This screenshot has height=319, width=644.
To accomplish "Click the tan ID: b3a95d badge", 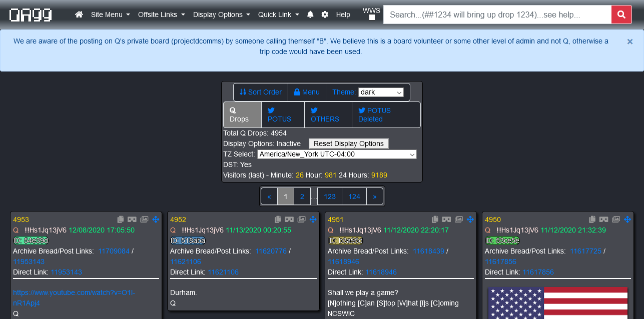I will point(345,240).
